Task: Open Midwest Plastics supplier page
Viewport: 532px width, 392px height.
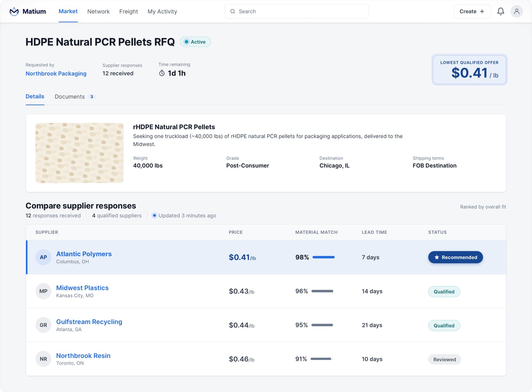Action: click(x=82, y=288)
